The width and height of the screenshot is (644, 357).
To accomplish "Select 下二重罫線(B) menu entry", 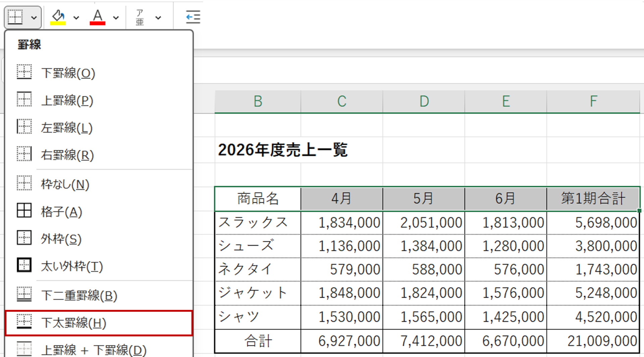I will point(99,295).
